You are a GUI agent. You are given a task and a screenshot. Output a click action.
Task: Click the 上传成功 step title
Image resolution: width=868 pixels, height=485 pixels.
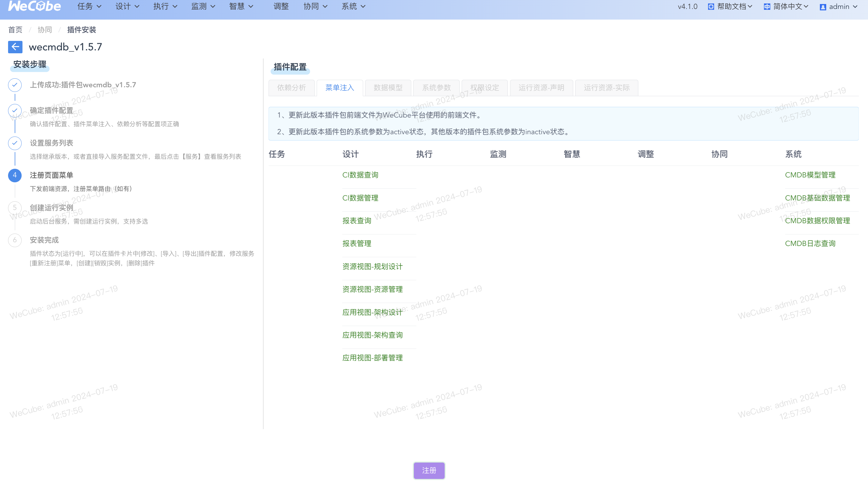83,85
